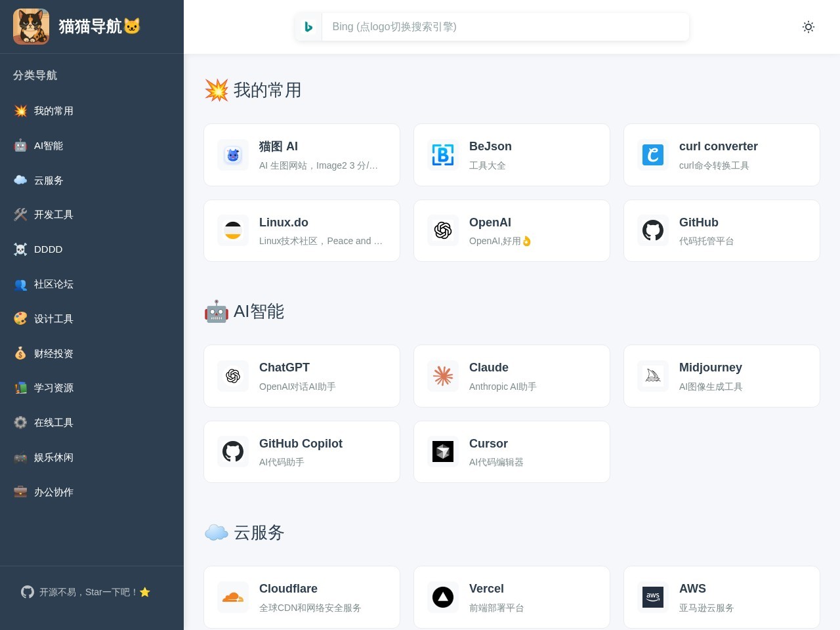Click the ChatGPT logo icon

coord(233,376)
